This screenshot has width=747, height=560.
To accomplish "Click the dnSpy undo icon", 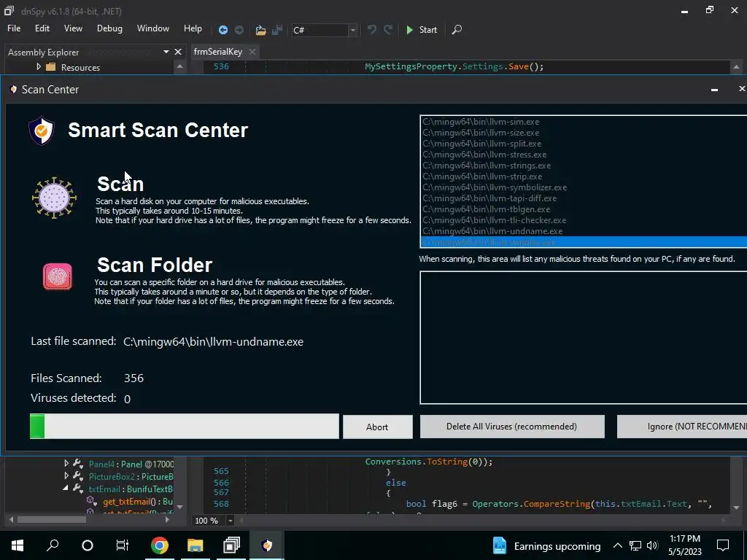I will pos(372,29).
